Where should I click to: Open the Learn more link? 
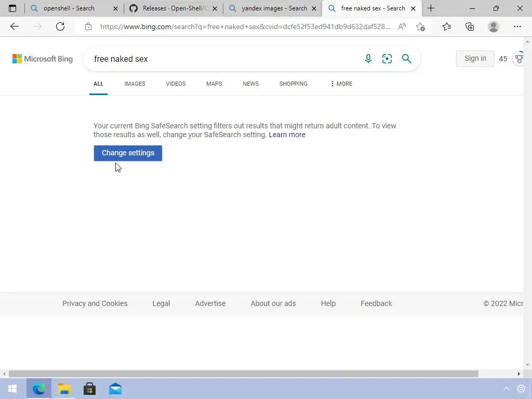(x=287, y=135)
